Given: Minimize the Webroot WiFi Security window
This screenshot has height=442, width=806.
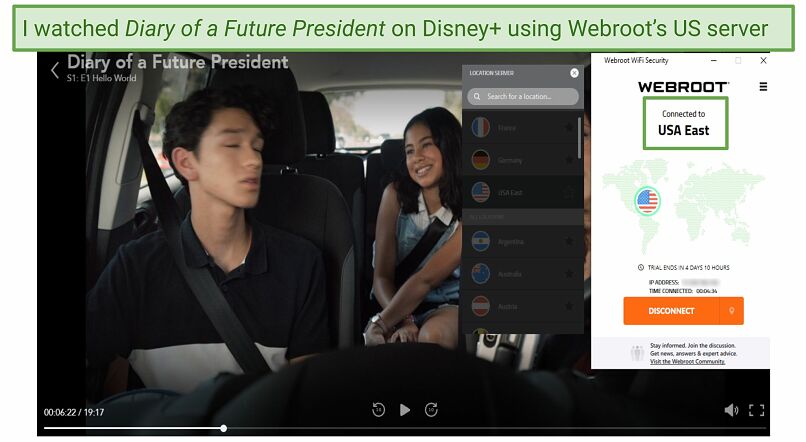Looking at the screenshot, I should (x=713, y=61).
